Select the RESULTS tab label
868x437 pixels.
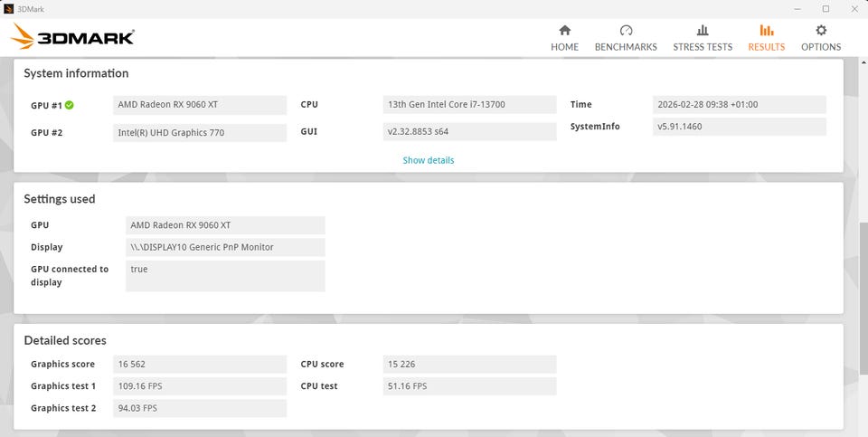(x=767, y=47)
